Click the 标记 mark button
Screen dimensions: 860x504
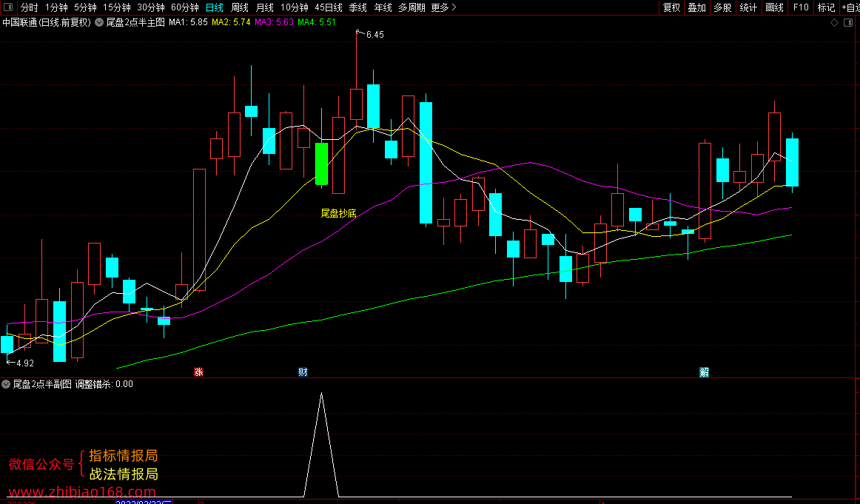tap(826, 7)
